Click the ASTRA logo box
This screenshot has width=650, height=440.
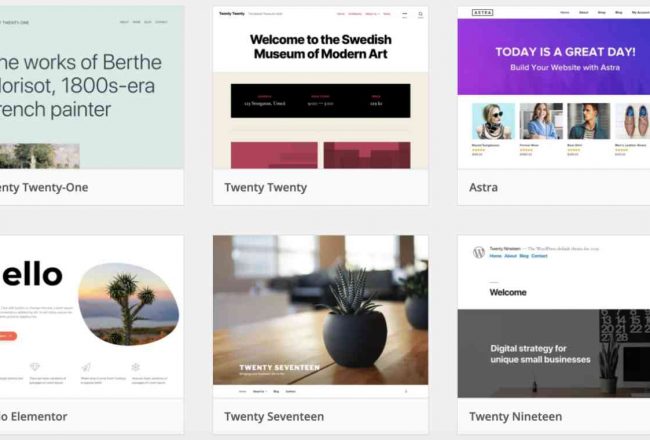point(483,13)
